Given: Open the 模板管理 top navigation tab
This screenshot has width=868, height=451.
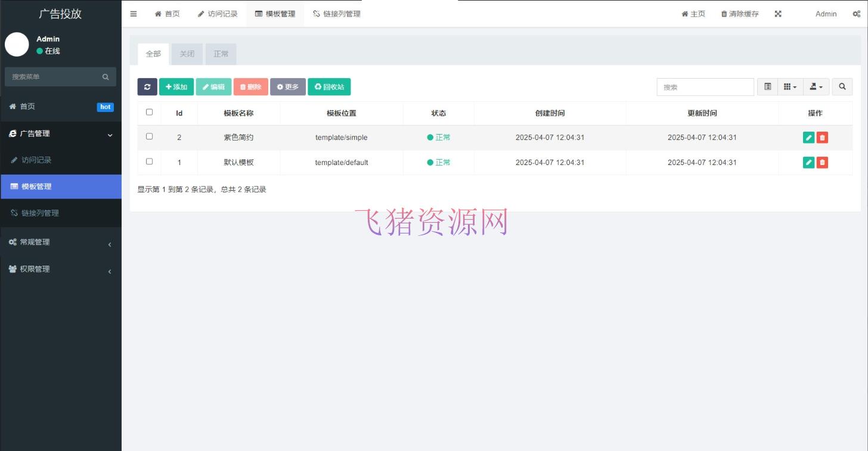Looking at the screenshot, I should [x=275, y=14].
